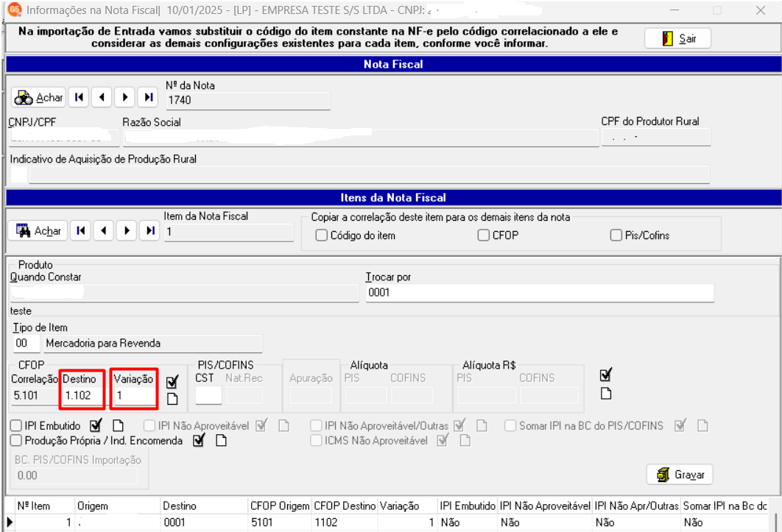Image resolution: width=782 pixels, height=532 pixels.
Task: Click the CFOP Correlação field
Action: tap(34, 396)
